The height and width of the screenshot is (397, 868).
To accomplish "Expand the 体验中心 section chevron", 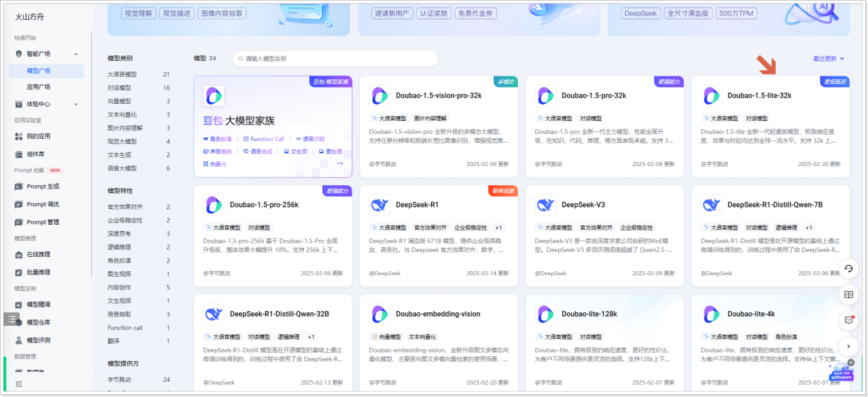I will 76,105.
